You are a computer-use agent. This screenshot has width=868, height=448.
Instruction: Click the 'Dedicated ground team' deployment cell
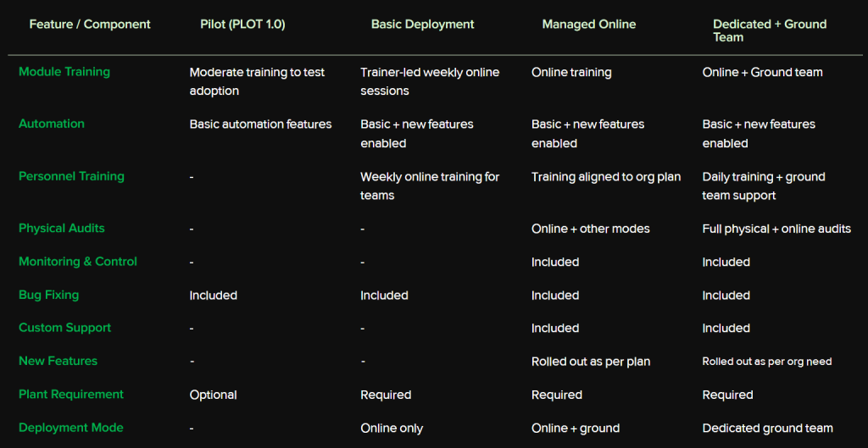click(768, 428)
